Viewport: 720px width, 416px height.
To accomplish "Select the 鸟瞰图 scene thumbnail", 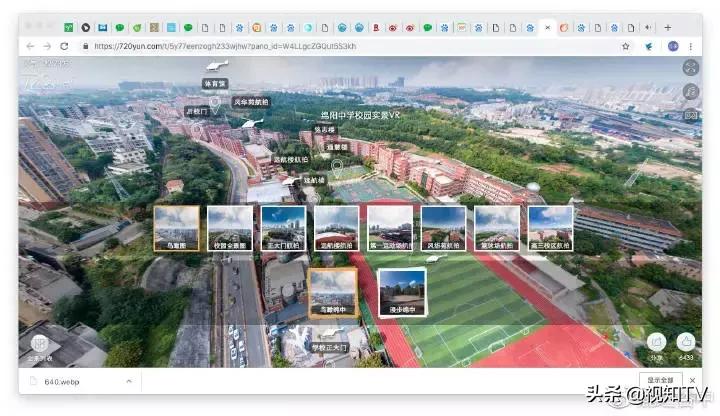I will pos(175,227).
